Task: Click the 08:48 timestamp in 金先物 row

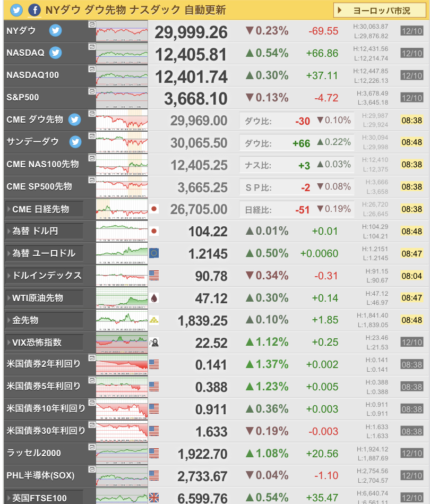Action: tap(411, 320)
